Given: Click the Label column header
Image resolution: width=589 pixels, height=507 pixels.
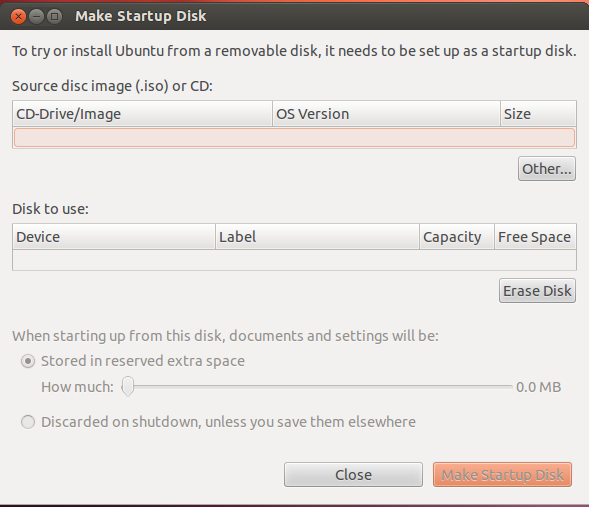Looking at the screenshot, I should pos(317,237).
